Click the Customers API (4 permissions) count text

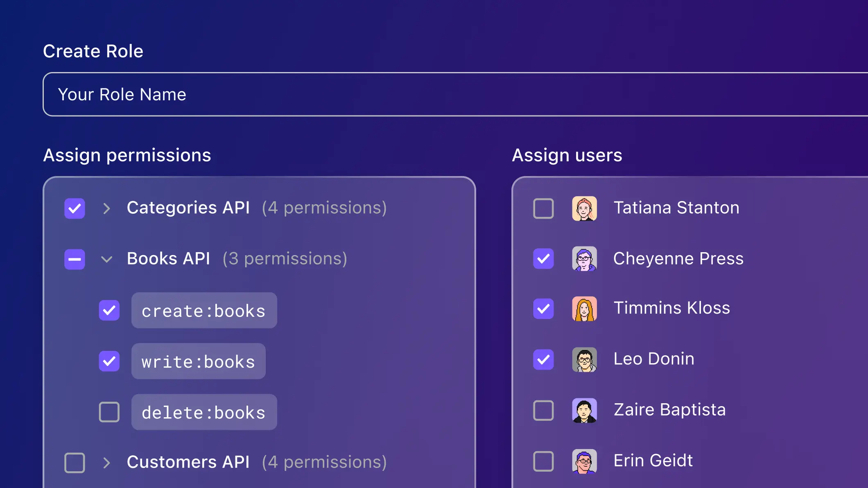(x=324, y=462)
